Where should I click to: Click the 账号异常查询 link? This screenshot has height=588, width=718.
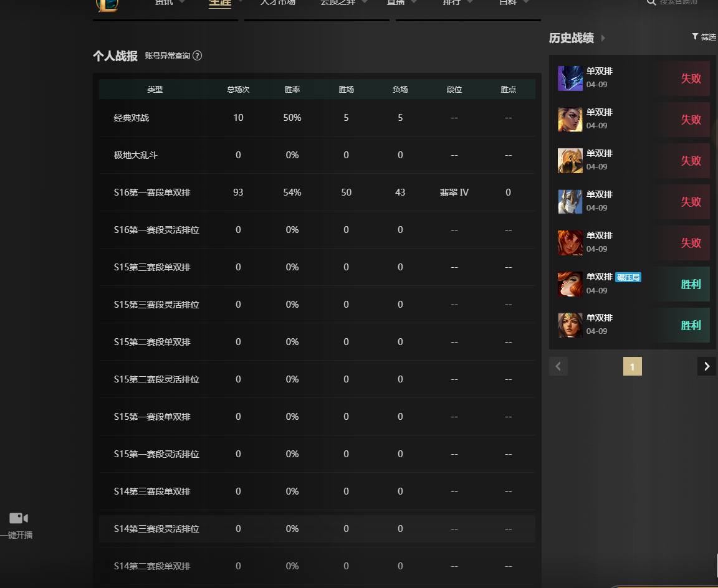tap(167, 56)
